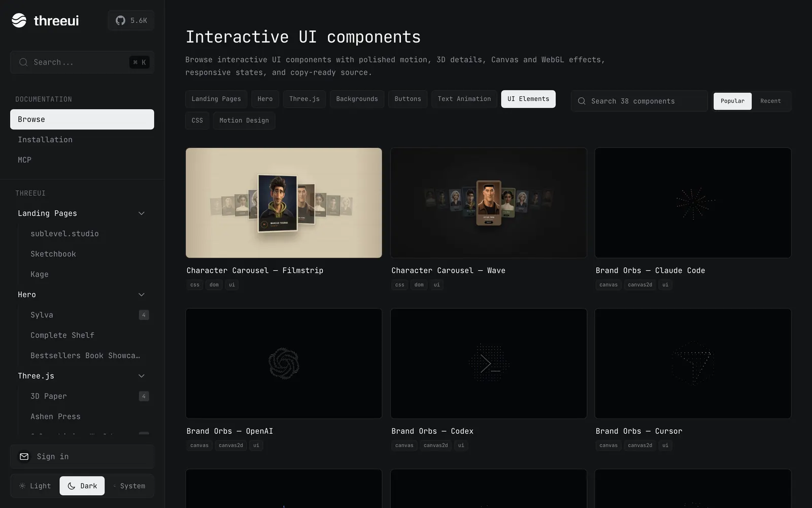Focus the Search 38 components field

pyautogui.click(x=639, y=101)
